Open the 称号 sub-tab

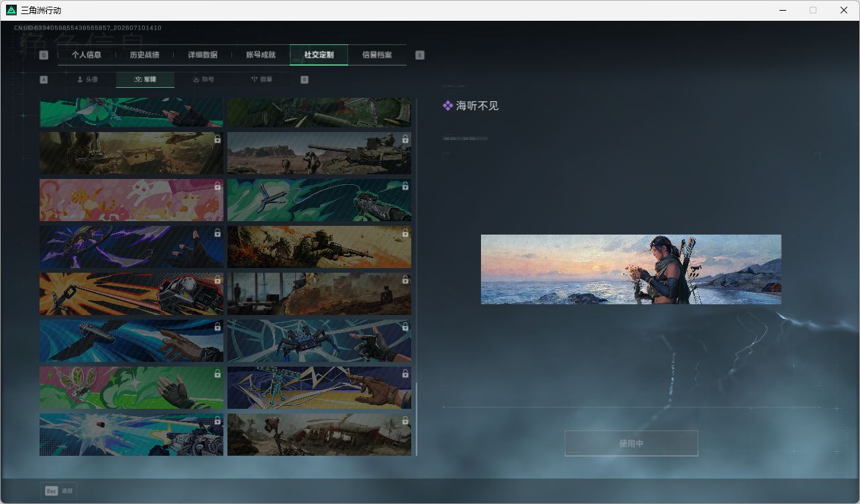(x=203, y=80)
